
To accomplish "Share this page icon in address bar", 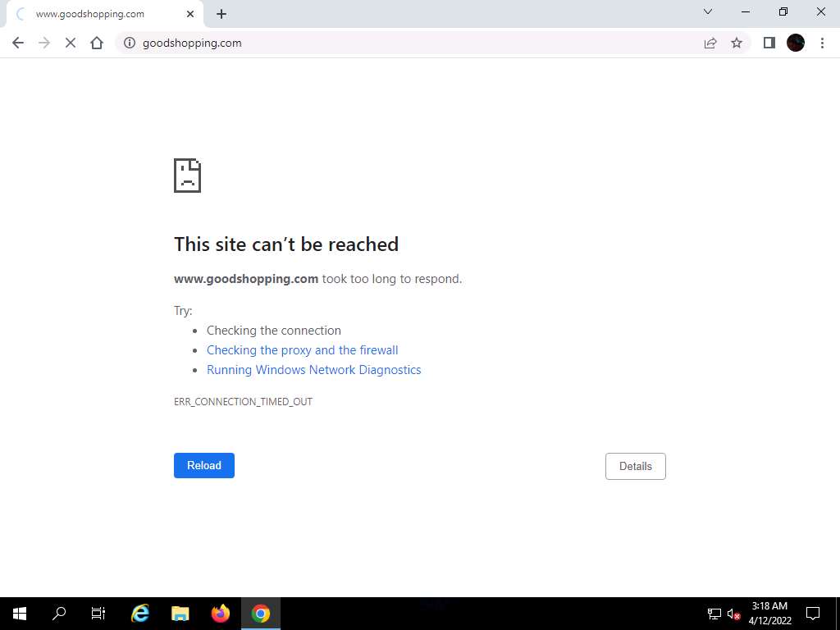I will (710, 43).
